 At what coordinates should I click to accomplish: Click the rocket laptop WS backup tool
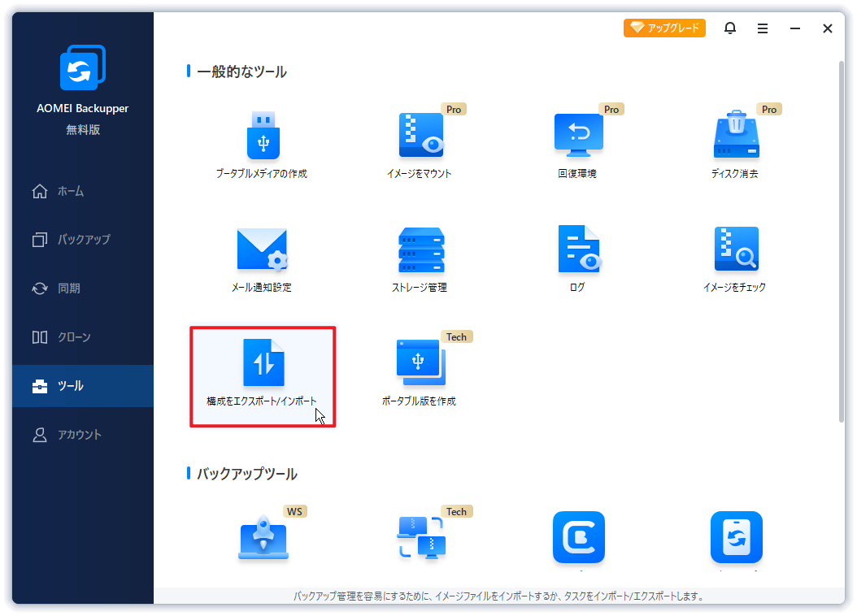[x=263, y=538]
